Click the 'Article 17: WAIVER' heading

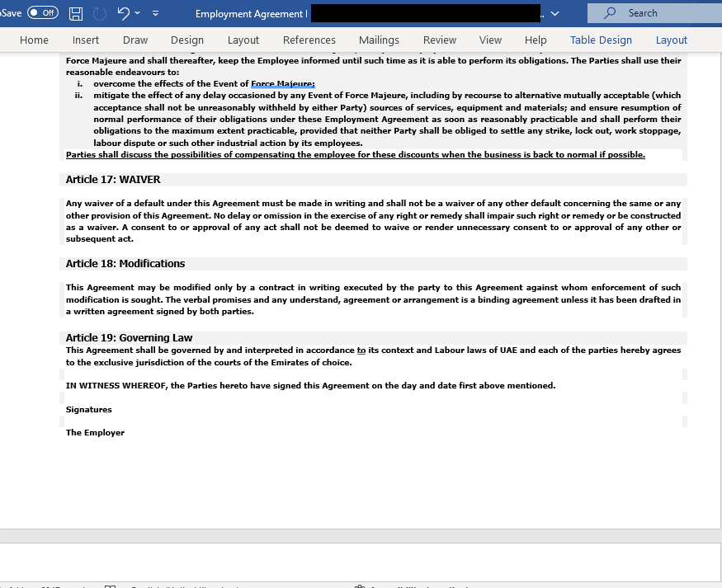tap(113, 180)
